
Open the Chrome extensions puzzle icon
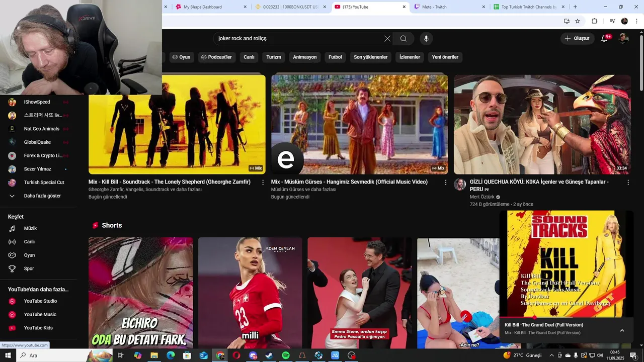(x=594, y=21)
